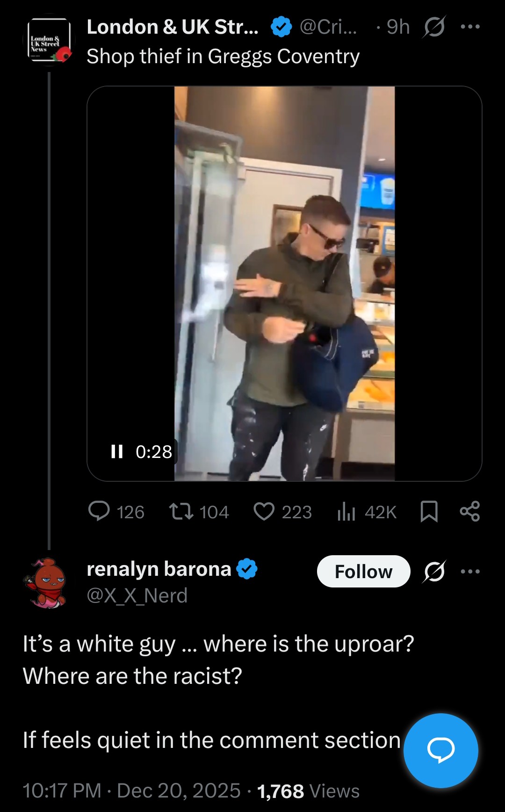Viewport: 505px width, 812px height.
Task: Open Grok icon beside the 9h timestamp
Action: pyautogui.click(x=434, y=27)
